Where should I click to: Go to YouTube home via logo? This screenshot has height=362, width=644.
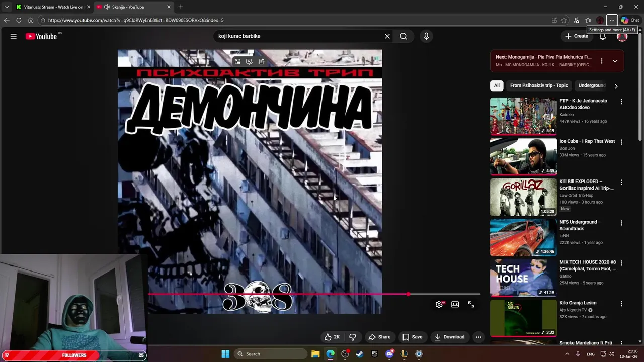click(41, 36)
